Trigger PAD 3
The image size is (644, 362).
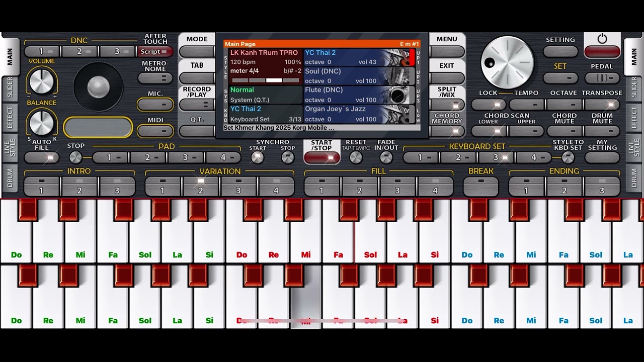click(x=185, y=157)
